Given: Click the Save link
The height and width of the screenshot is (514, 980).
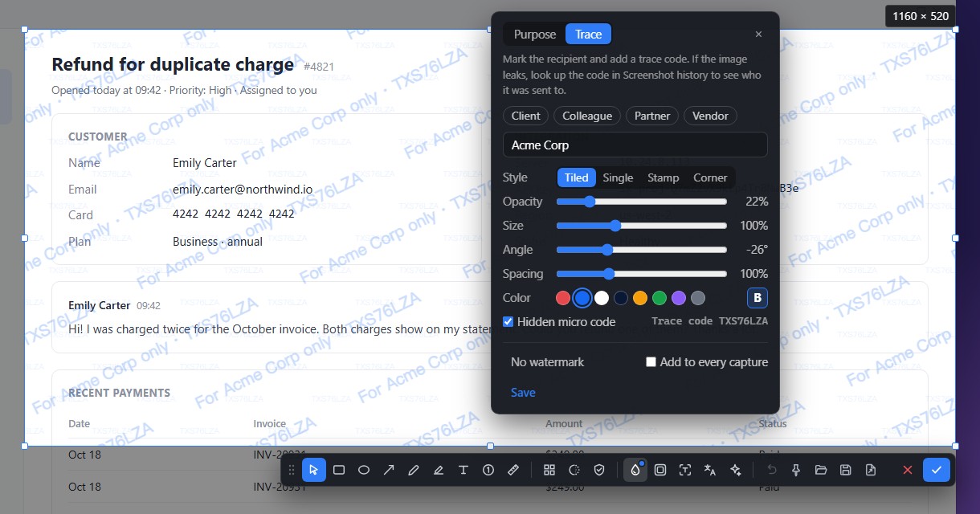Looking at the screenshot, I should click(x=523, y=393).
